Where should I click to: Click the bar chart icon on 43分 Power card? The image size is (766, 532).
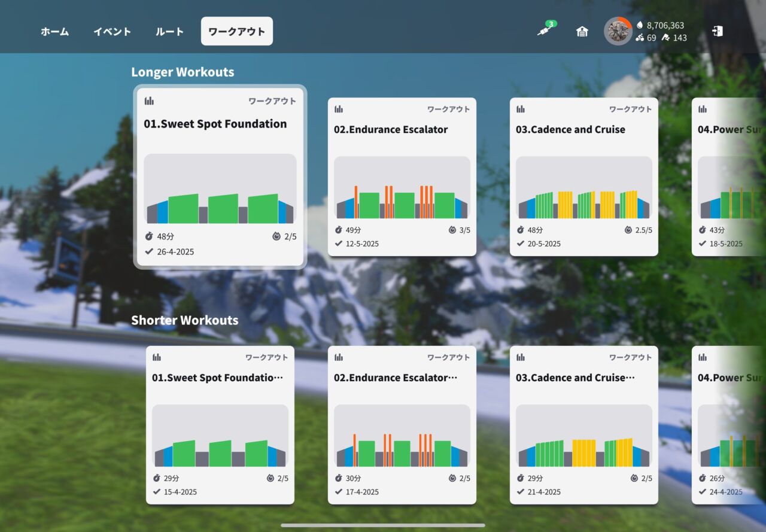703,109
